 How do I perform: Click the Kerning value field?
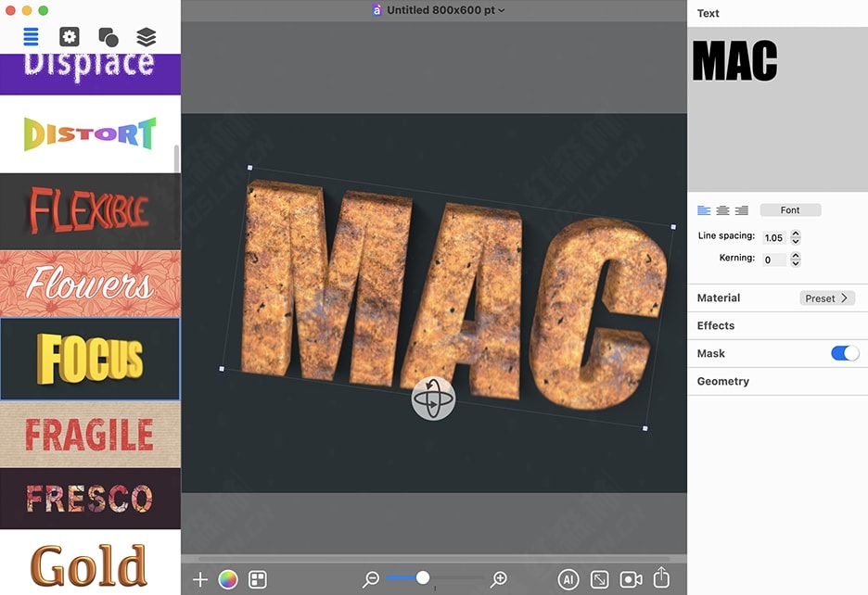[x=774, y=260]
